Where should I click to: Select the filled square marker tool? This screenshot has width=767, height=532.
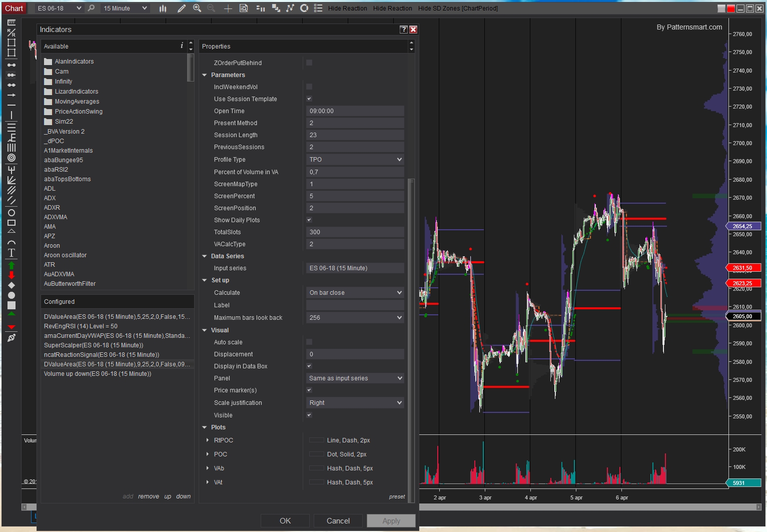(x=12, y=305)
